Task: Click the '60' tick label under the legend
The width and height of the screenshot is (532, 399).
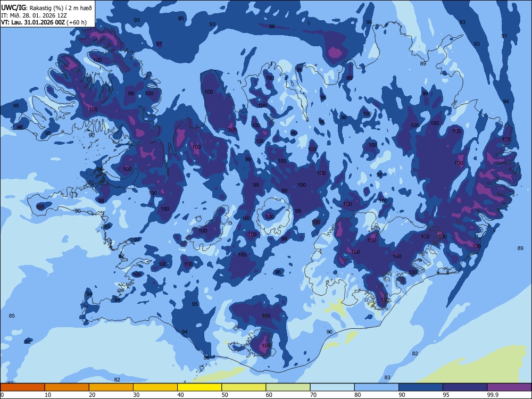Action: tap(269, 395)
